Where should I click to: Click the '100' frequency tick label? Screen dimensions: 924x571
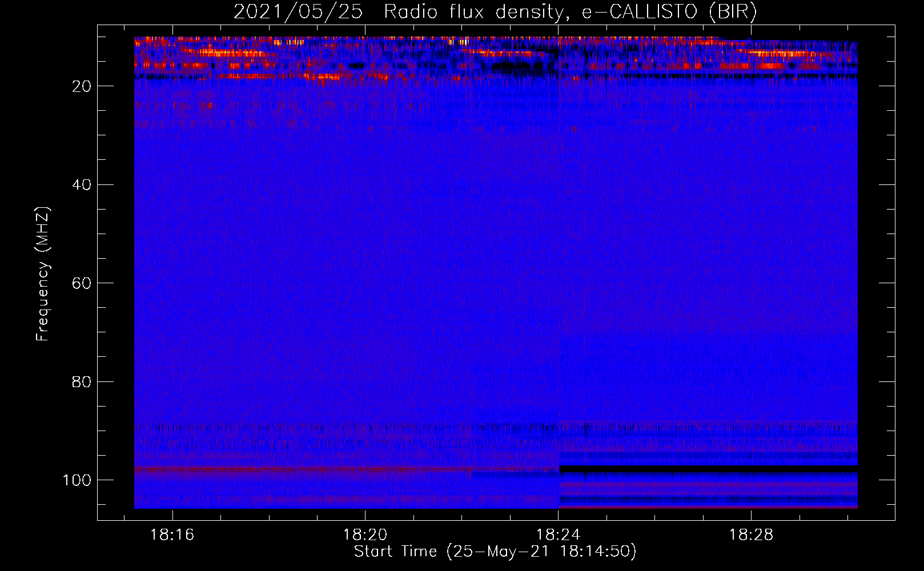click(77, 480)
